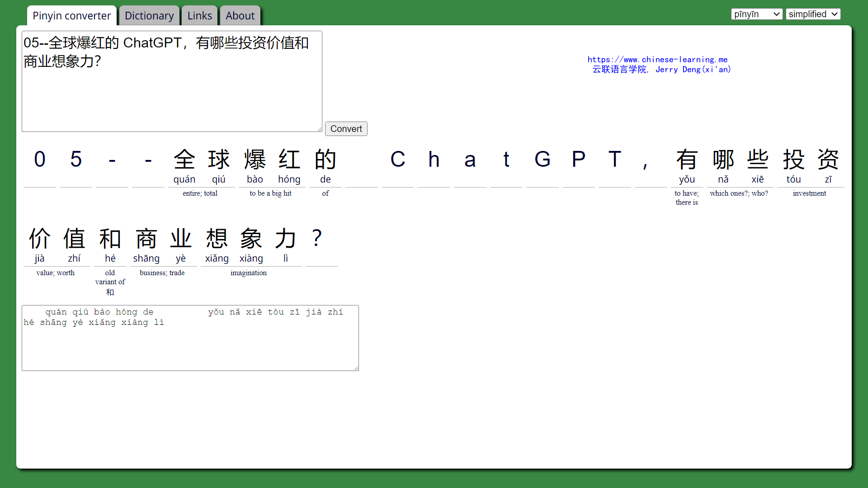This screenshot has width=868, height=488.
Task: Click the 云联语言学院 Jerry Deng text
Action: pyautogui.click(x=661, y=70)
